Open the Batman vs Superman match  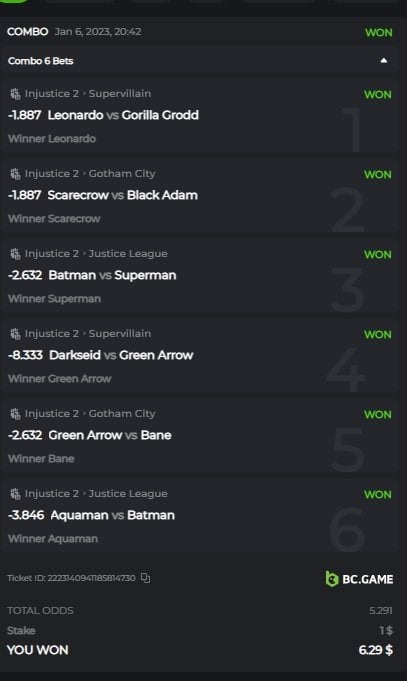coord(112,275)
